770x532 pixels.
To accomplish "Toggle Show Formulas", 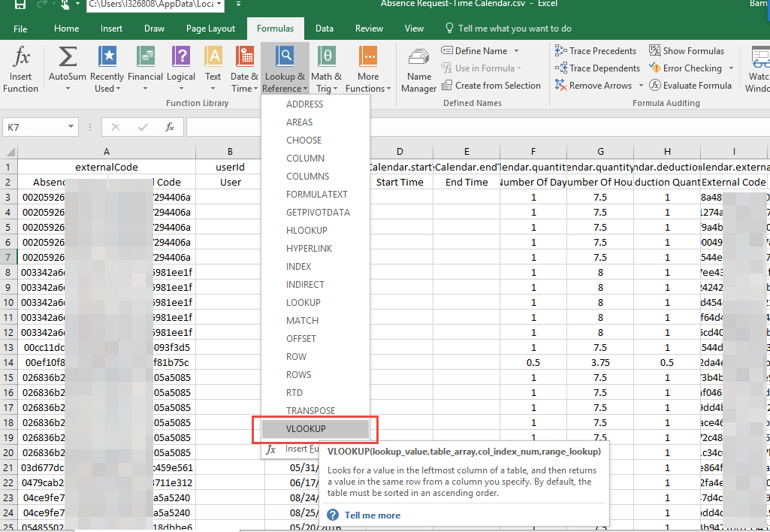I will pos(686,50).
